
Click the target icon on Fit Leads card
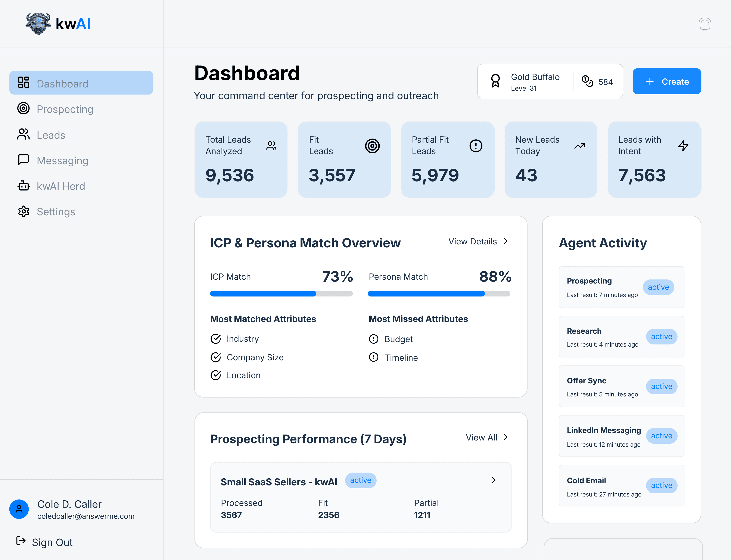pyautogui.click(x=372, y=146)
